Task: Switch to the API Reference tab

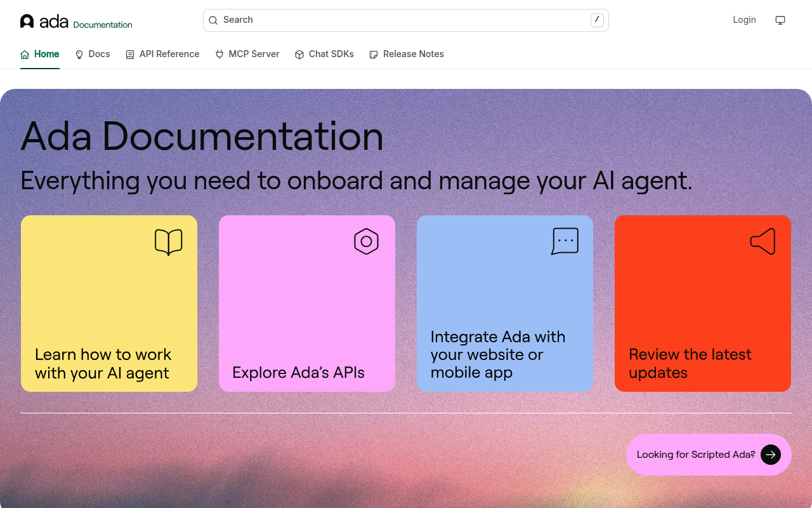Action: point(162,55)
